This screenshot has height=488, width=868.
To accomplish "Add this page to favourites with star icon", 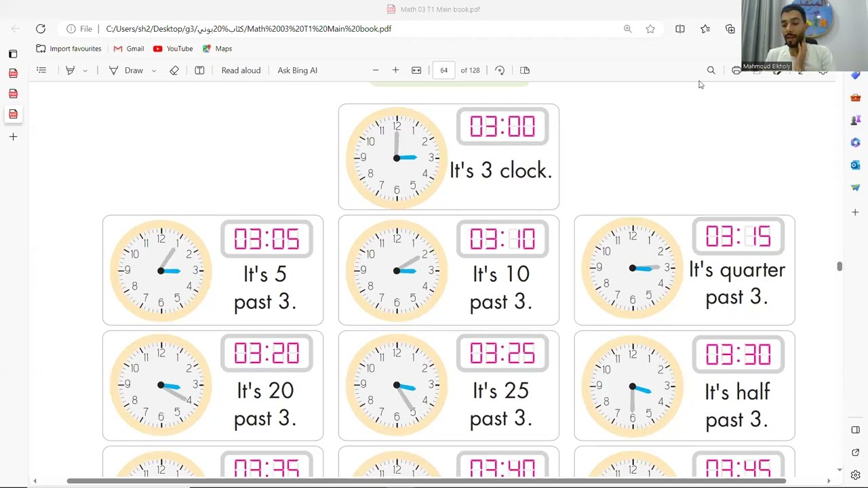I will [650, 28].
